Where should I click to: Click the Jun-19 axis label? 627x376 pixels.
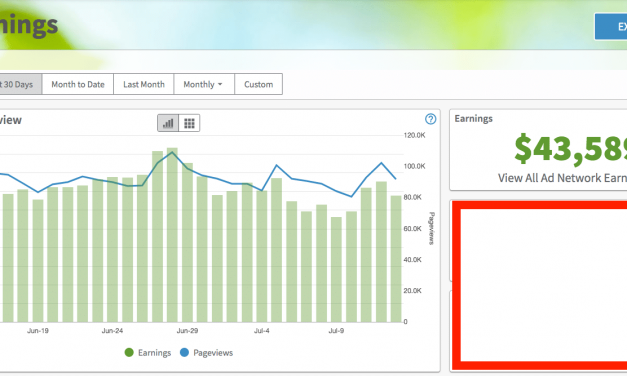coord(38,331)
